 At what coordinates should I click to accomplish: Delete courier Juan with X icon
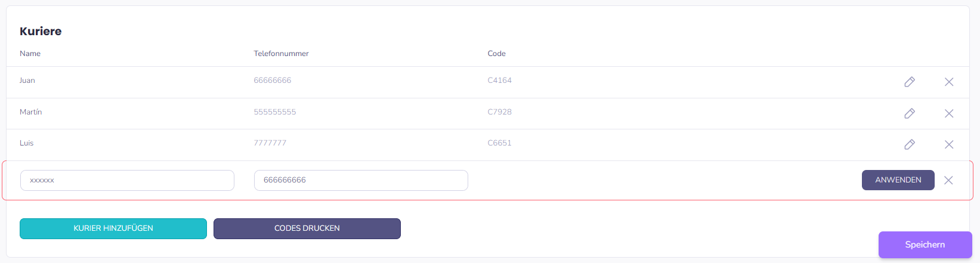[948, 82]
